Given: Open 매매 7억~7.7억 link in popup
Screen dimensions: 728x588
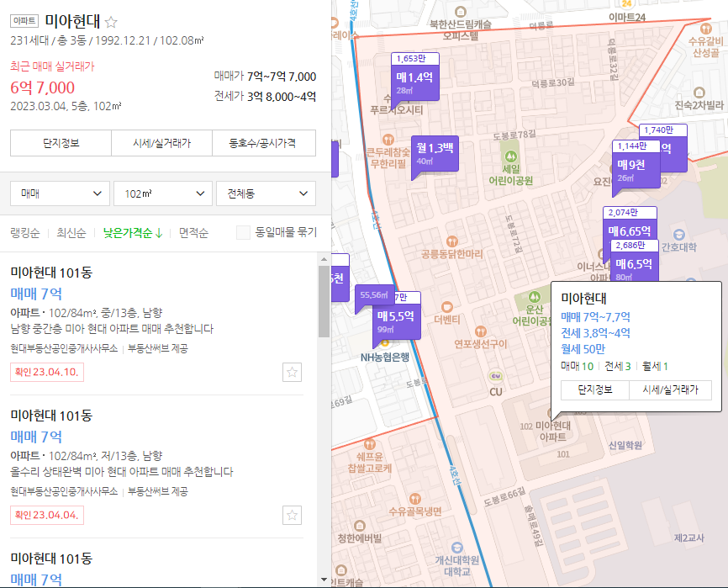Looking at the screenshot, I should pos(595,317).
